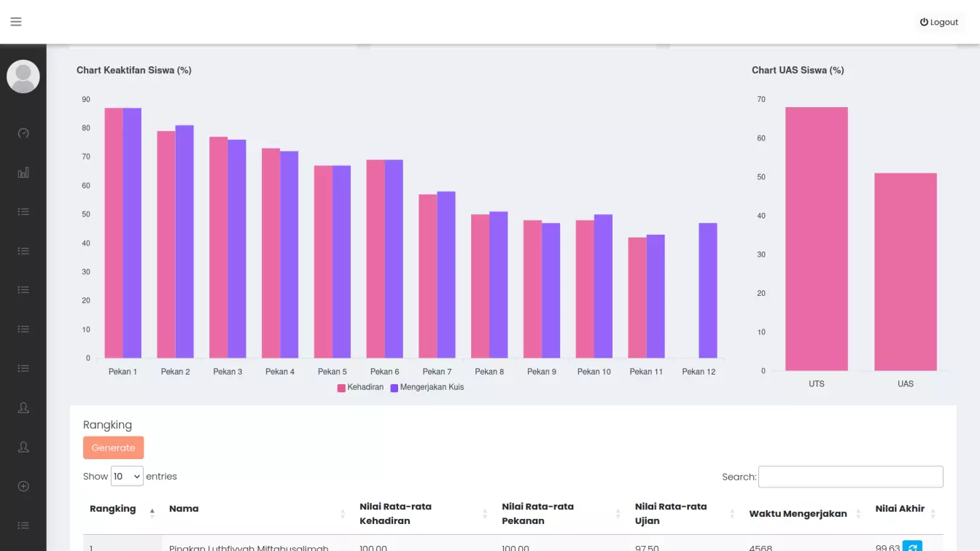The image size is (980, 551).
Task: Click the upper user profile icon in sidebar
Action: [23, 408]
